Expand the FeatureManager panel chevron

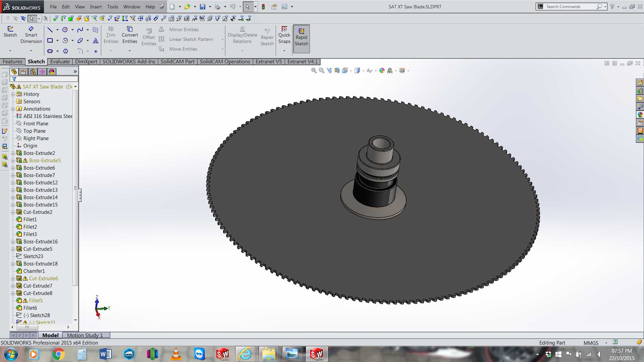[x=75, y=72]
